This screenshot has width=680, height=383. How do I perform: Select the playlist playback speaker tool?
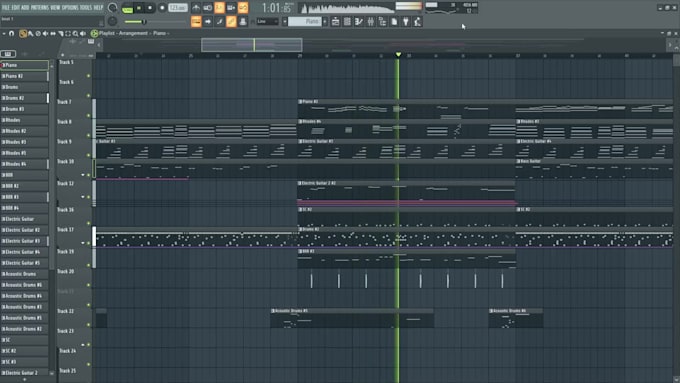[82, 33]
